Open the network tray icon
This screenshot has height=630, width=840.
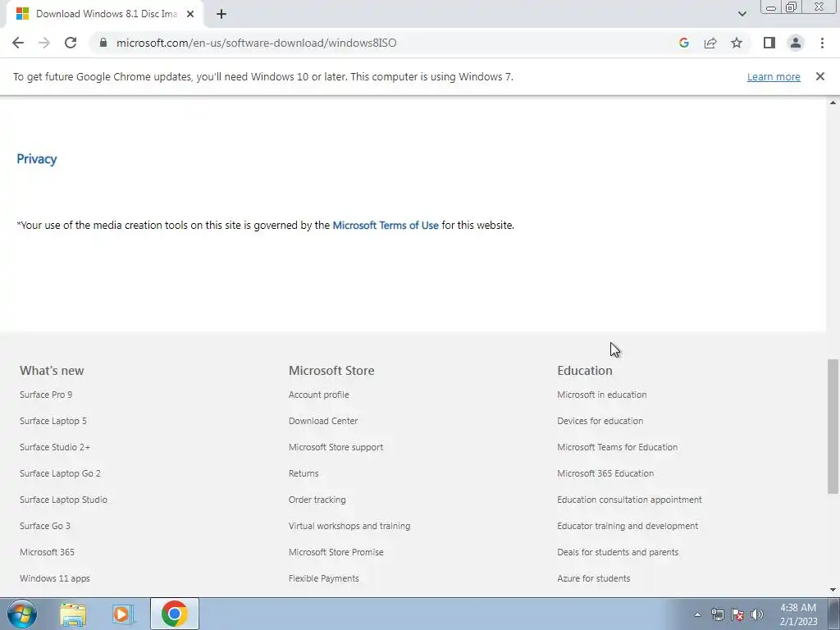pyautogui.click(x=717, y=614)
